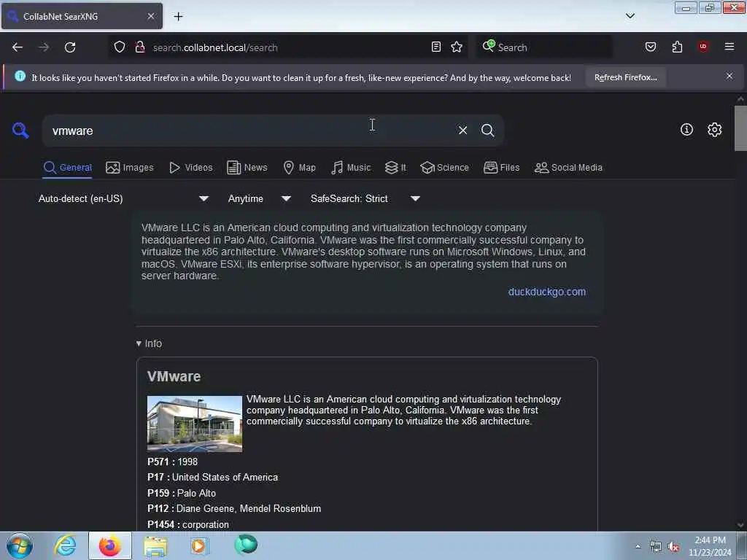Click the Firefox Search box
This screenshot has width=747, height=560.
pos(544,47)
